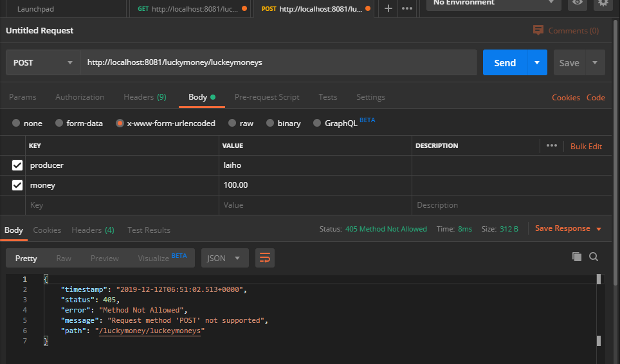Click the environment quick look eye icon
Screen dimensions: 620x364
578,3
